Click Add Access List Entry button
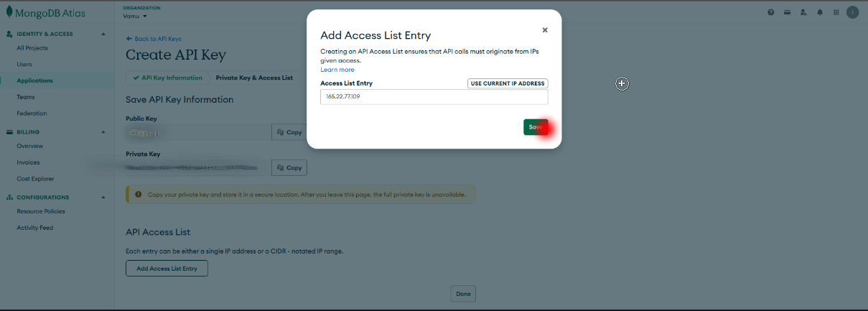Image resolution: width=868 pixels, height=311 pixels. click(167, 269)
